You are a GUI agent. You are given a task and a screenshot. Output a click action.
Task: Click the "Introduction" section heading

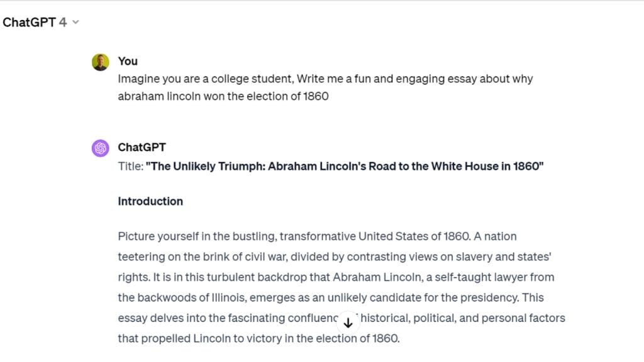pyautogui.click(x=150, y=201)
